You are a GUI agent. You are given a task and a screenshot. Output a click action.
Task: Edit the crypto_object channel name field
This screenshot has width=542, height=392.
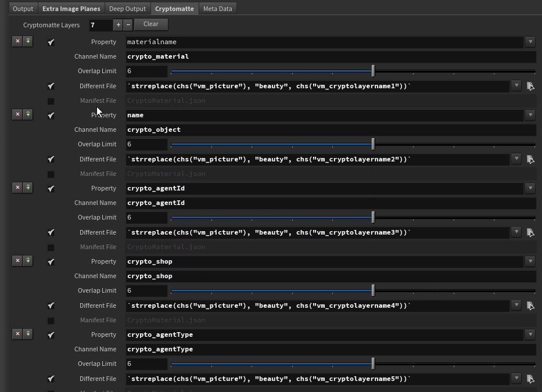(331, 130)
